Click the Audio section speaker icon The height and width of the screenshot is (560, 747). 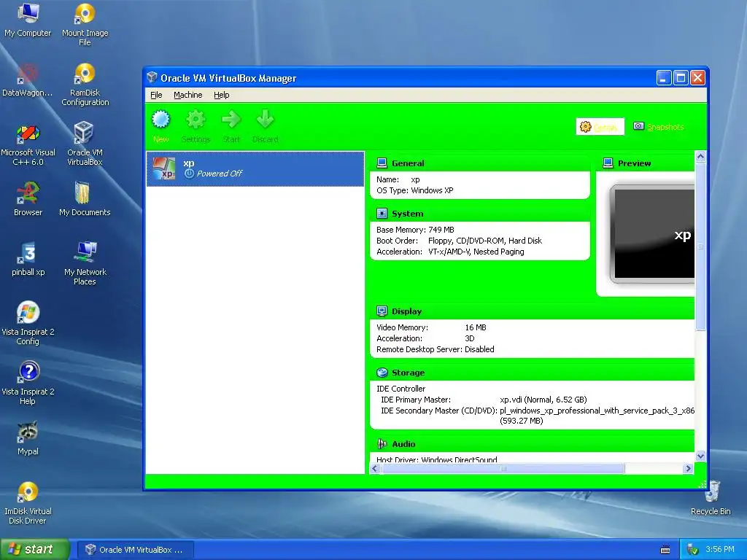[x=382, y=444]
